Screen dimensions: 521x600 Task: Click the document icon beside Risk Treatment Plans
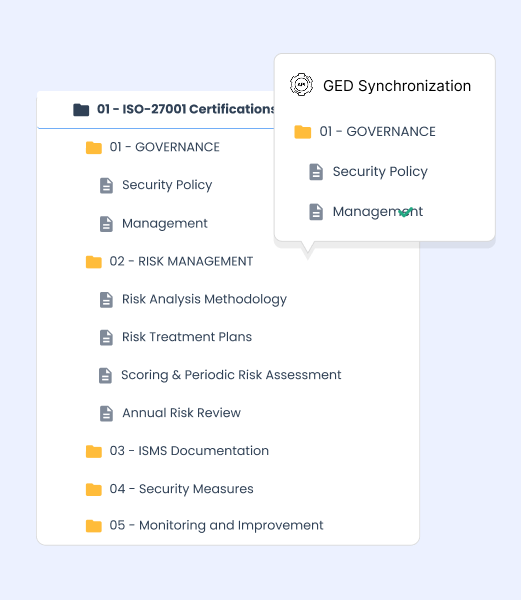tap(106, 338)
